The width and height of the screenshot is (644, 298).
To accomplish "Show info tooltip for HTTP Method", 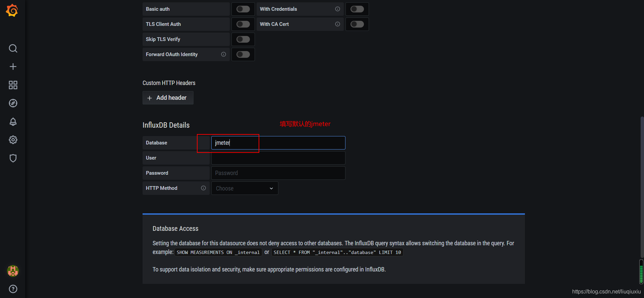I will pyautogui.click(x=203, y=188).
